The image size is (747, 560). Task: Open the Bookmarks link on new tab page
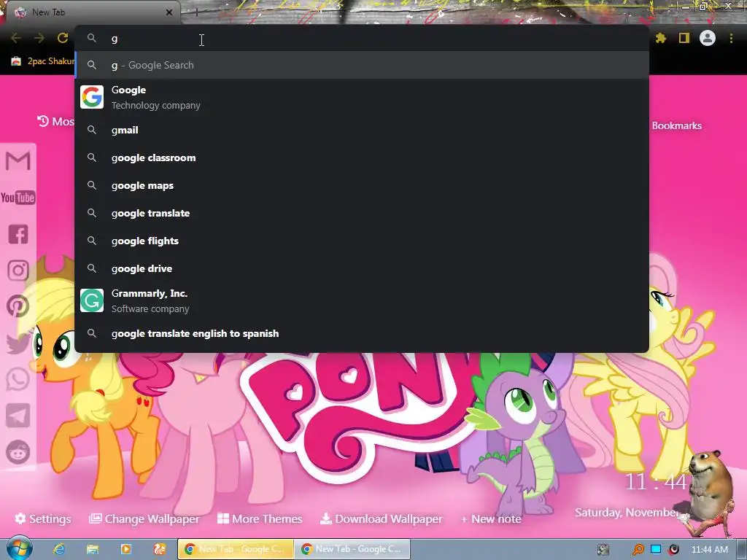(x=676, y=125)
